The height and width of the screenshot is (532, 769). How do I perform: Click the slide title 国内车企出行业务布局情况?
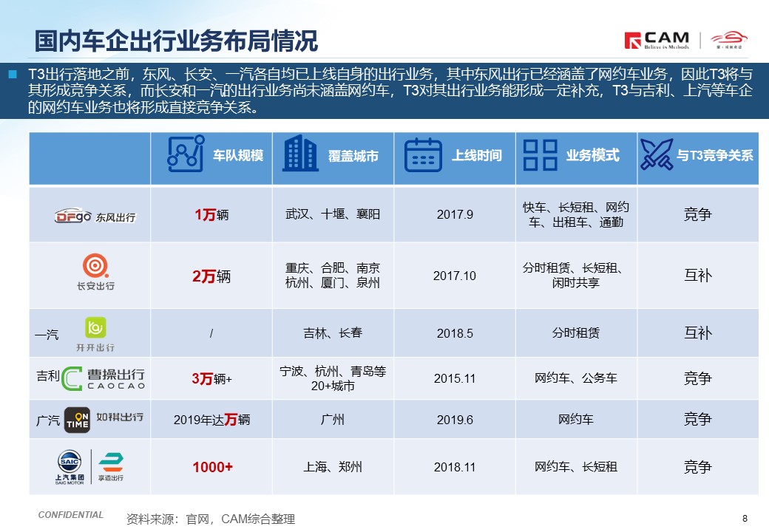[x=176, y=41]
